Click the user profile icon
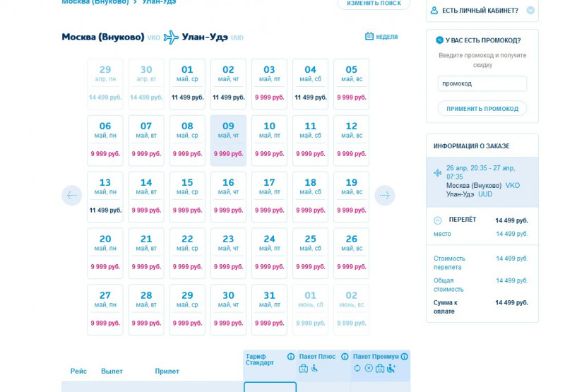 click(x=434, y=10)
